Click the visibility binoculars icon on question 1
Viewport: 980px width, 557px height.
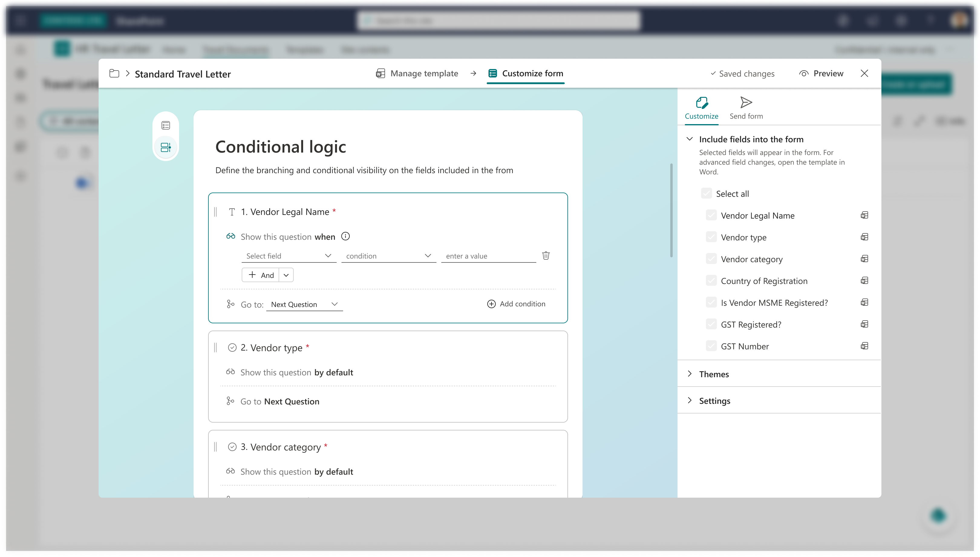point(230,236)
